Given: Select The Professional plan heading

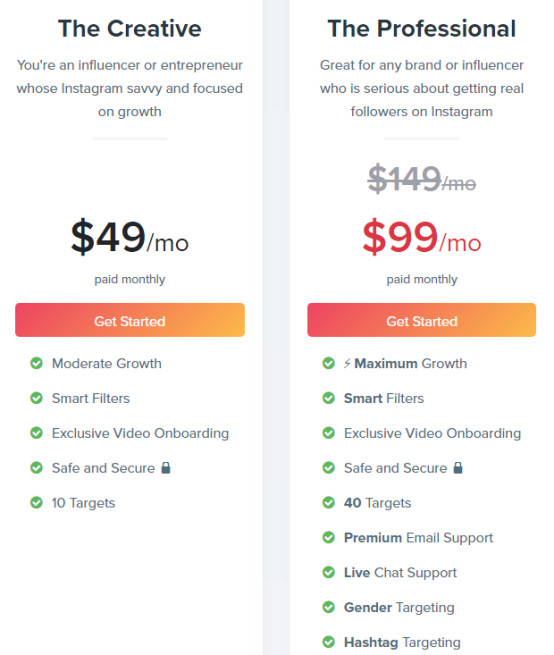Looking at the screenshot, I should pos(422,28).
